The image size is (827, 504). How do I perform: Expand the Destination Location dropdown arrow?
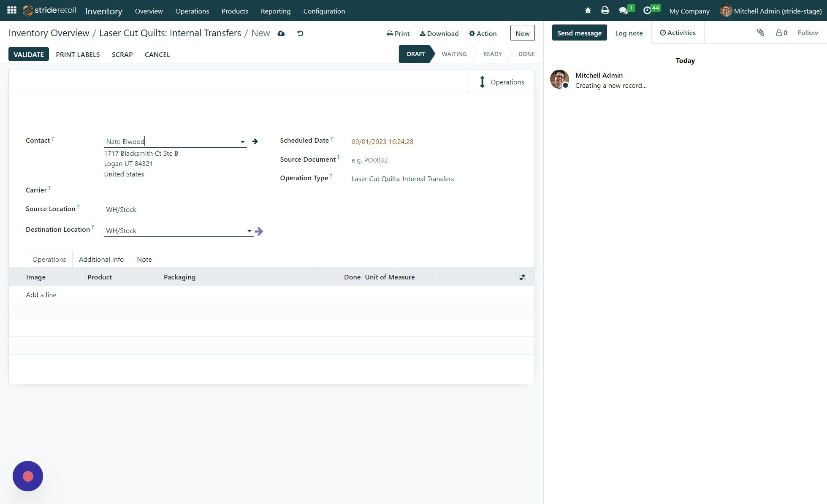pyautogui.click(x=249, y=231)
